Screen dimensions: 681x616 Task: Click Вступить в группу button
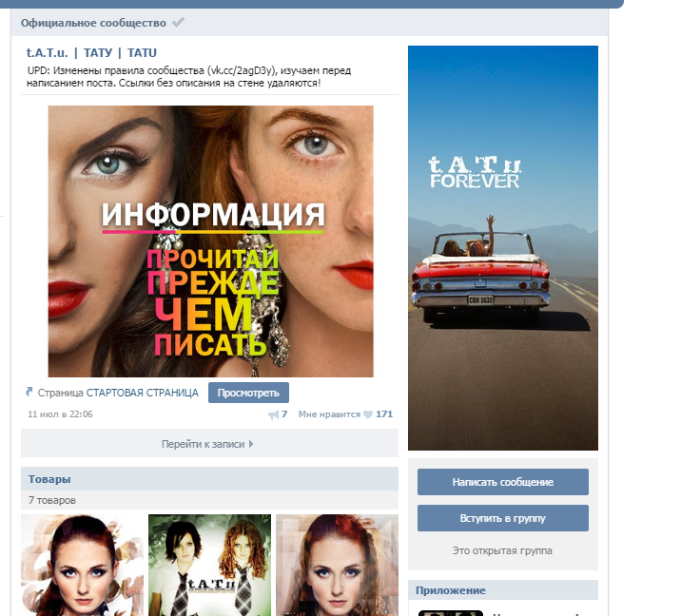tap(503, 518)
